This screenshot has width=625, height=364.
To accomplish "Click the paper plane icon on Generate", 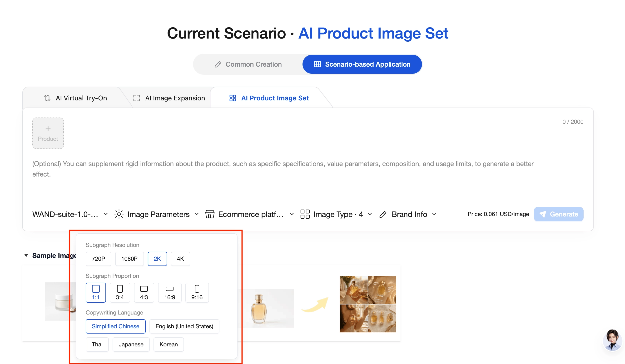I will [x=542, y=214].
